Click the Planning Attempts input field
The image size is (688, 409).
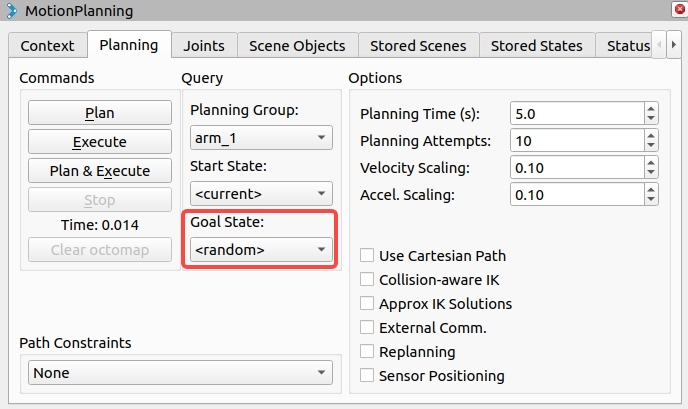[x=577, y=141]
